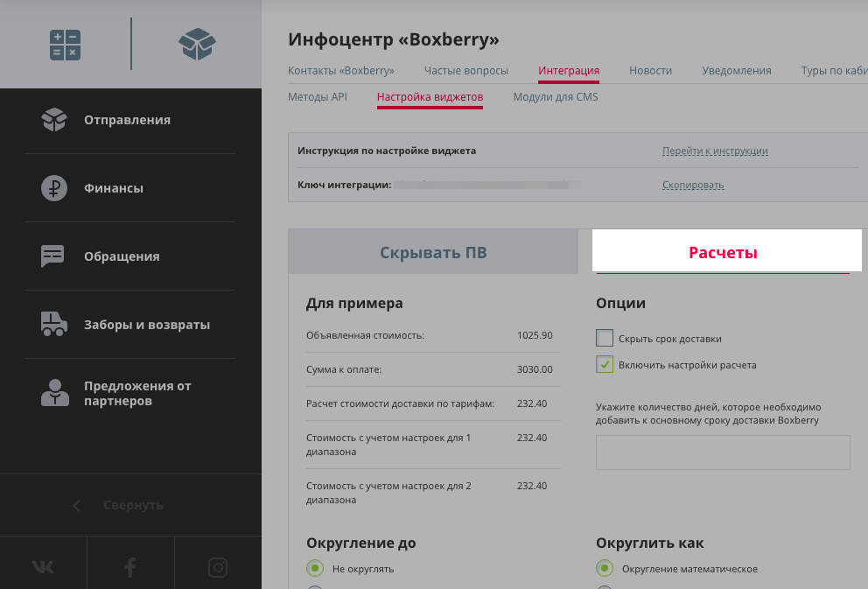Image resolution: width=868 pixels, height=589 pixels.
Task: Open Обращения in sidebar menu
Action: click(122, 256)
